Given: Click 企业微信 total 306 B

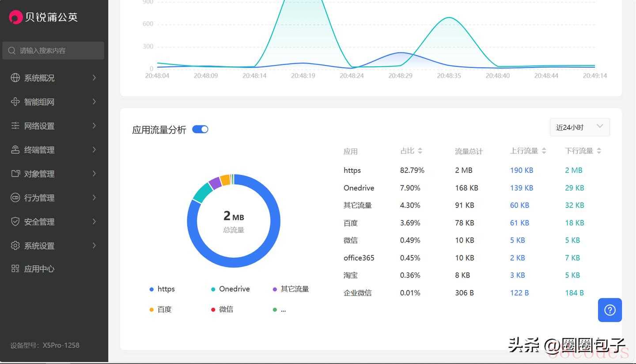Looking at the screenshot, I should pos(464,292).
